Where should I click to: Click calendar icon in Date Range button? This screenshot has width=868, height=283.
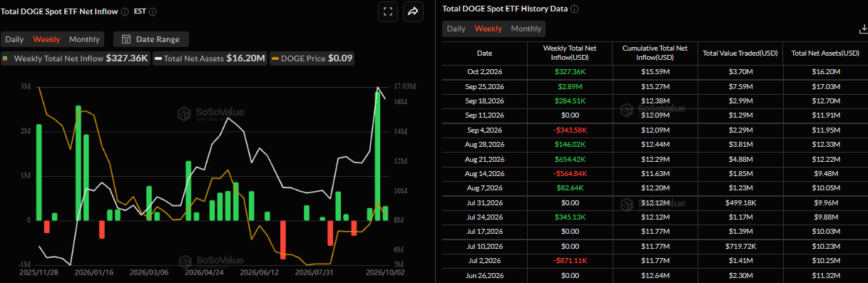tap(126, 39)
